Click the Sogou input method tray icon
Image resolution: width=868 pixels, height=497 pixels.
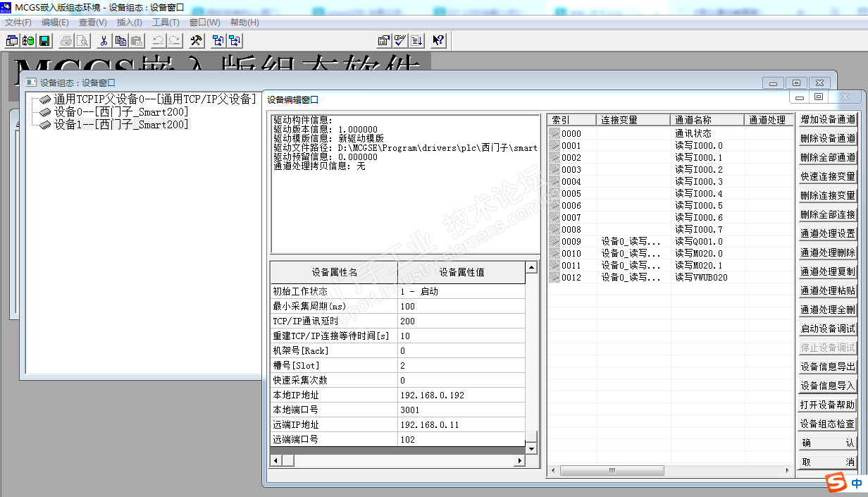[x=836, y=484]
